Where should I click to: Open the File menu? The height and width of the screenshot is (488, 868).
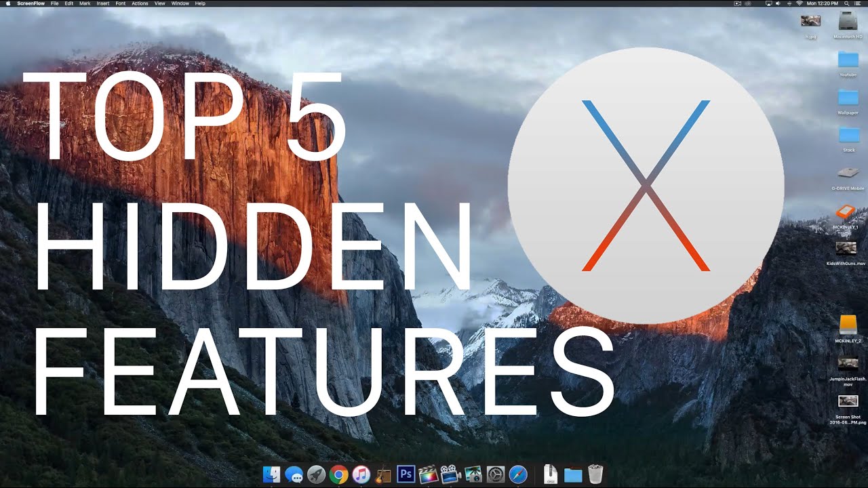tap(54, 3)
